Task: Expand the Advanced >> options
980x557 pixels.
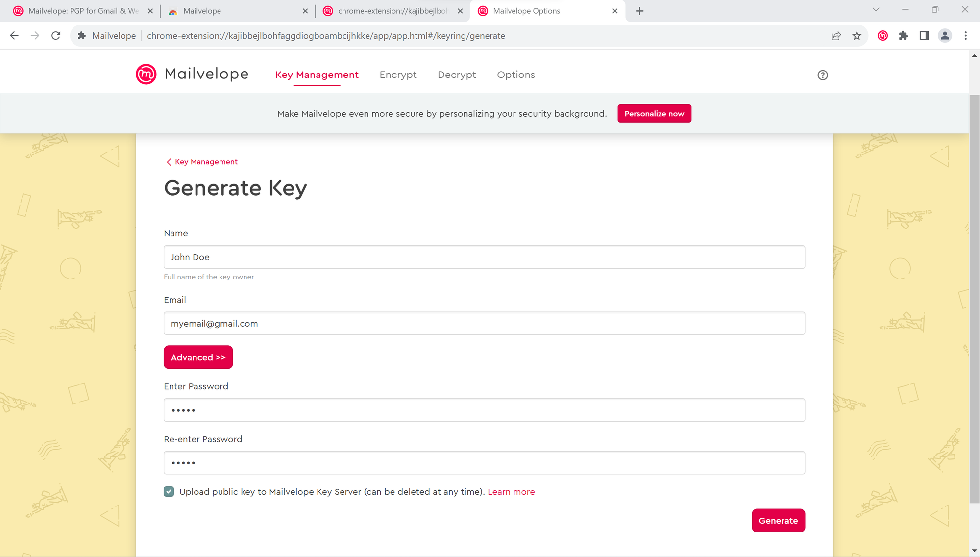Action: coord(198,357)
